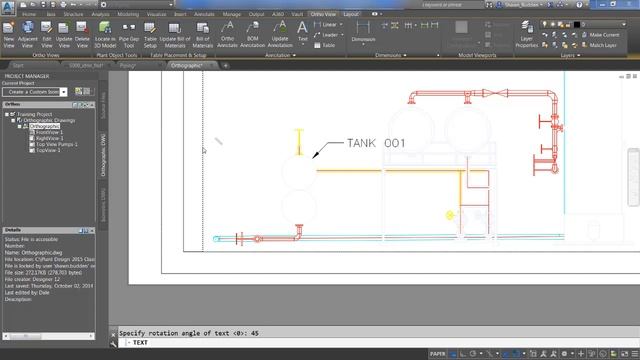Expand the Layers panel flyout
The height and width of the screenshot is (360, 640).
579,56
